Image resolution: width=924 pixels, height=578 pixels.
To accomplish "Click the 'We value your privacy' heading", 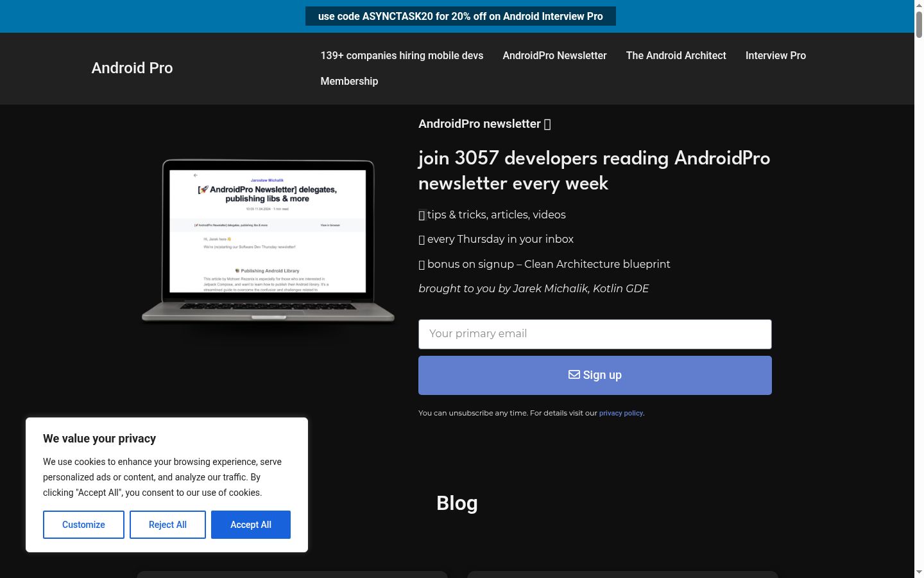I will tap(99, 439).
